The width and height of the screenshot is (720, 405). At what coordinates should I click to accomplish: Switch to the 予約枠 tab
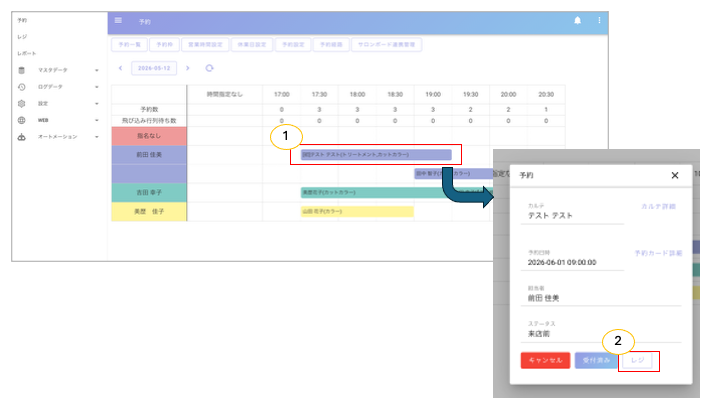pyautogui.click(x=164, y=45)
